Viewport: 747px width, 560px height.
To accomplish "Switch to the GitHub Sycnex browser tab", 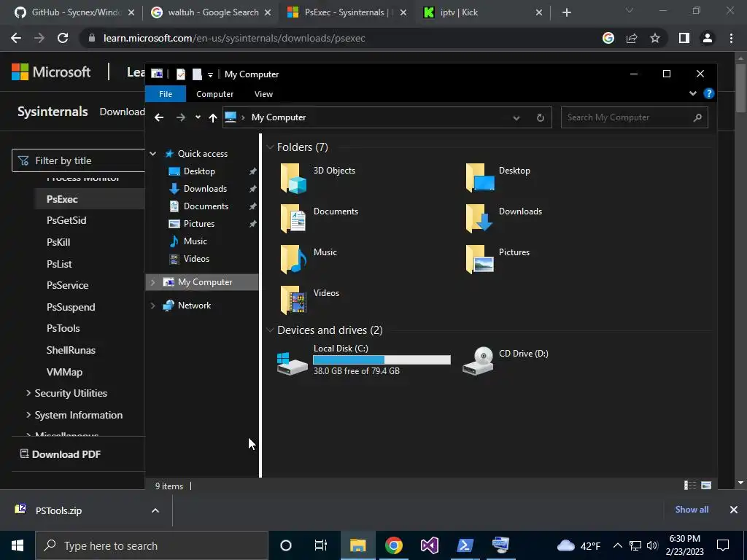I will [74, 12].
